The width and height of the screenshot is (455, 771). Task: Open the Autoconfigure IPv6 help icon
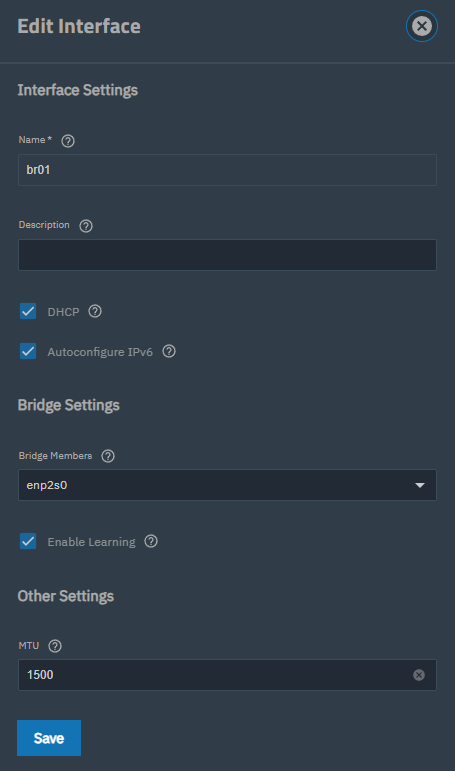(169, 351)
